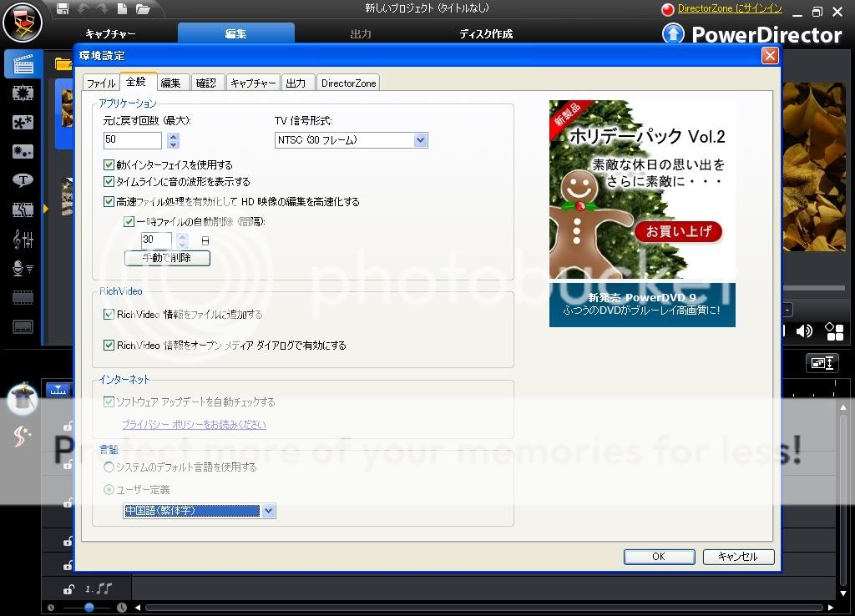Open the Particle Room icon in sidebar
Screen dimensions: 855x616
pos(23,151)
